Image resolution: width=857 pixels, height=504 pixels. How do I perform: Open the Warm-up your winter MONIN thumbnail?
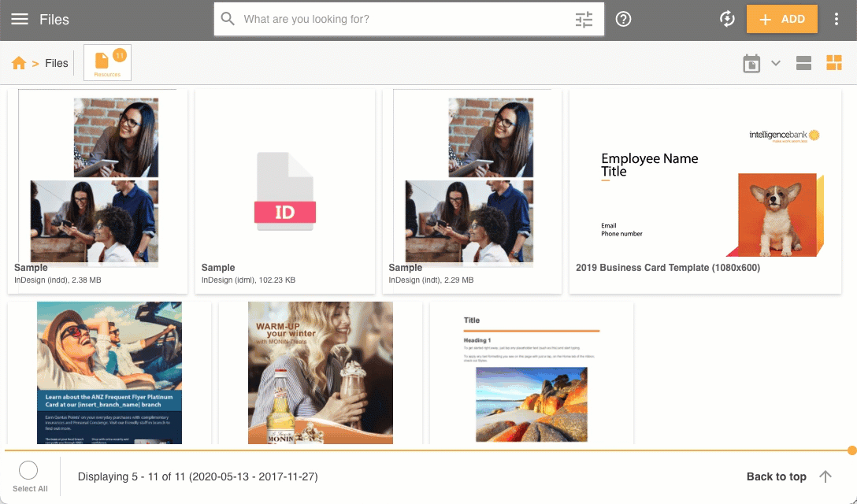tap(321, 372)
